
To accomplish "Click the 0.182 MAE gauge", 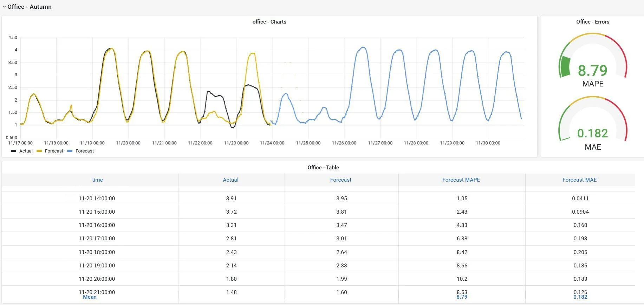I will click(x=593, y=123).
